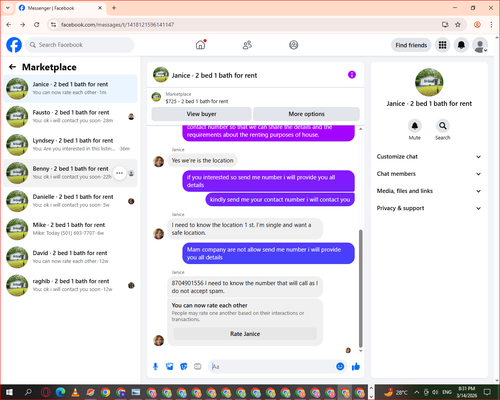Click scroll-down arrow of chat scrollbar

[360, 351]
